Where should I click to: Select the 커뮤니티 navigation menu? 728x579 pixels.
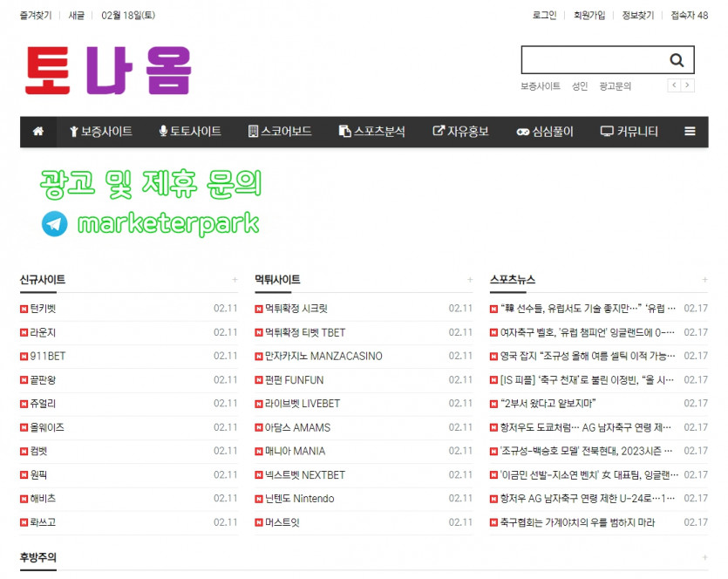[629, 132]
